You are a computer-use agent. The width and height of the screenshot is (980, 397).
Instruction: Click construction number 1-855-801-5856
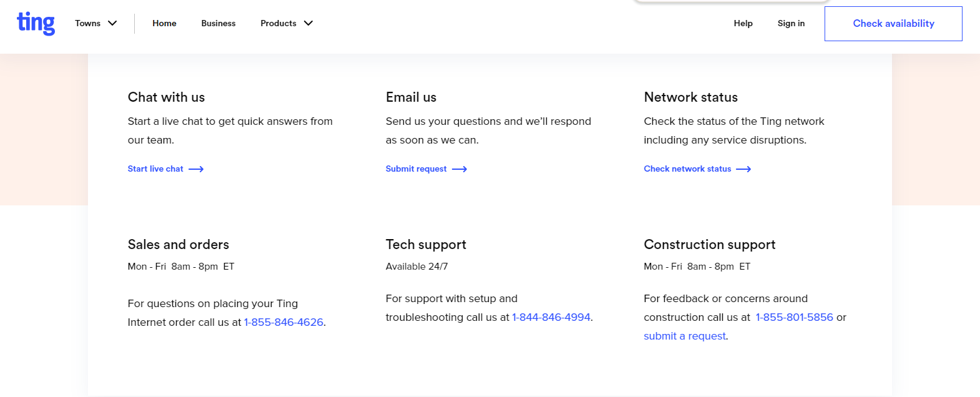coord(794,317)
